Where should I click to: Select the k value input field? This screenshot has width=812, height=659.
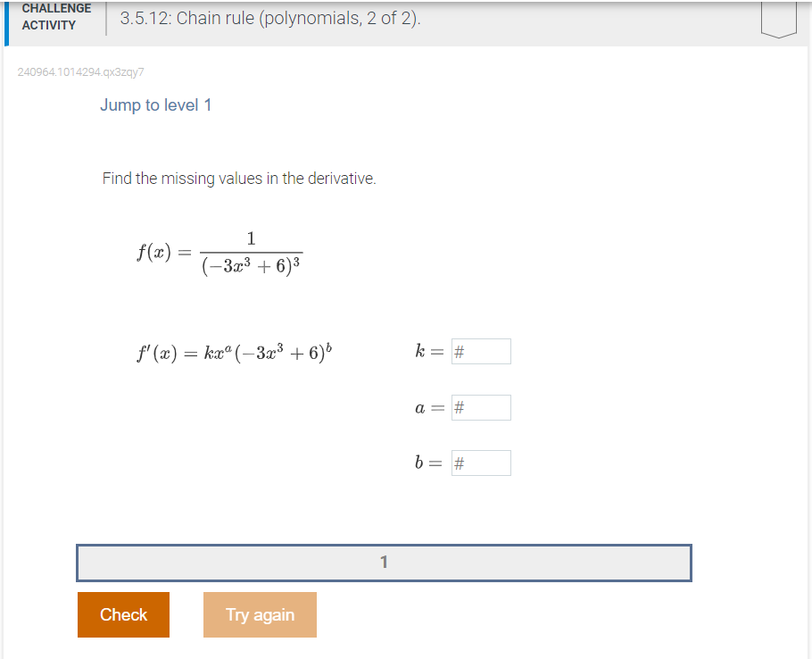pos(481,351)
